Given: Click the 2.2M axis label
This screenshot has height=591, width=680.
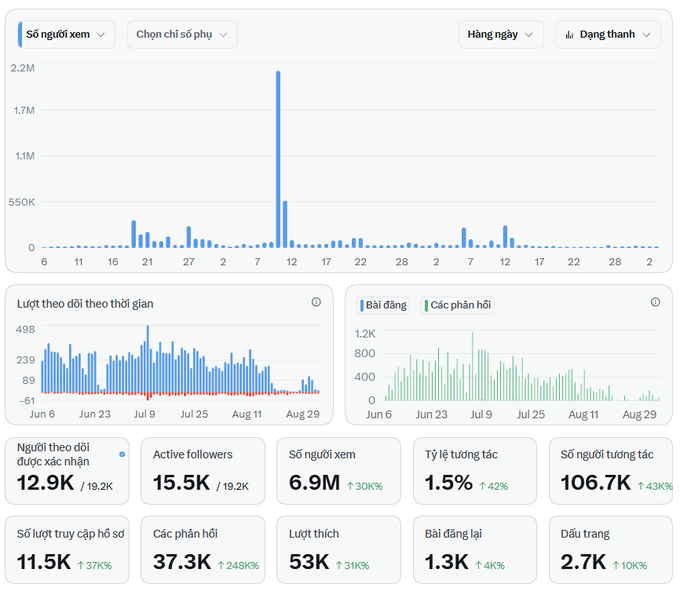Looking at the screenshot, I should 23,68.
